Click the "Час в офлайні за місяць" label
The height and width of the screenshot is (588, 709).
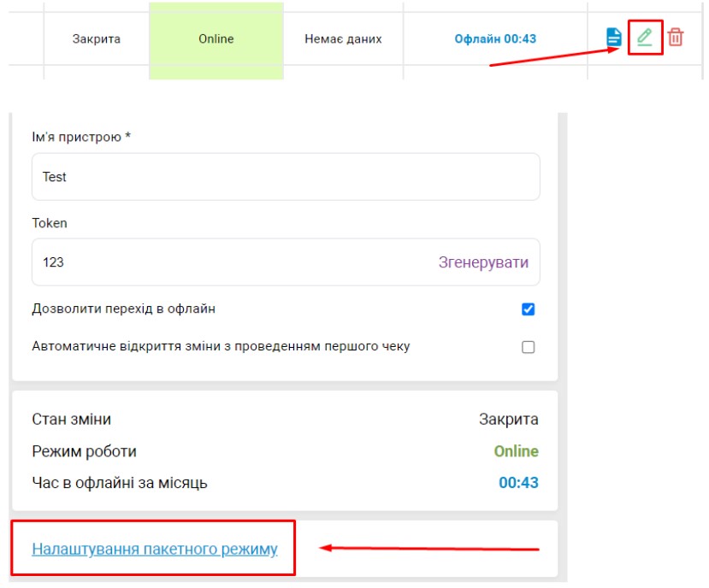pos(119,483)
